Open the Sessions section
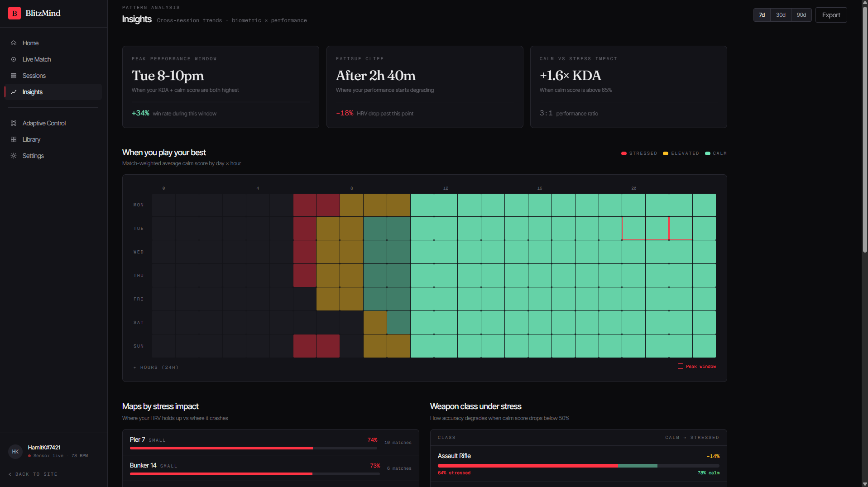The height and width of the screenshot is (487, 868). [53, 76]
